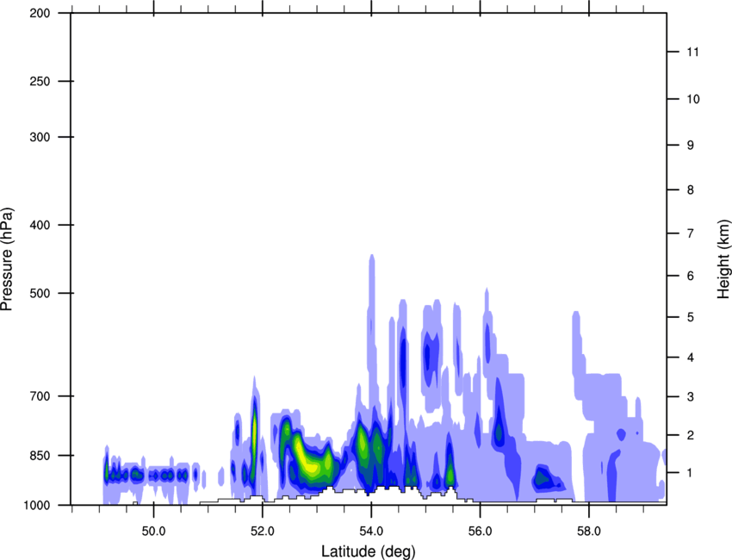732x560 pixels.
Task: Click the 200 pressure tick label
Action: (x=40, y=13)
